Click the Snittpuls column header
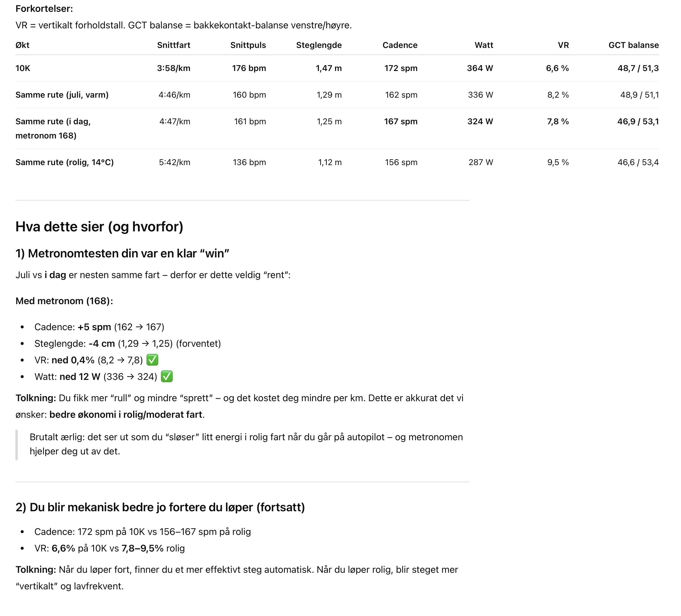681x616 pixels. point(248,45)
